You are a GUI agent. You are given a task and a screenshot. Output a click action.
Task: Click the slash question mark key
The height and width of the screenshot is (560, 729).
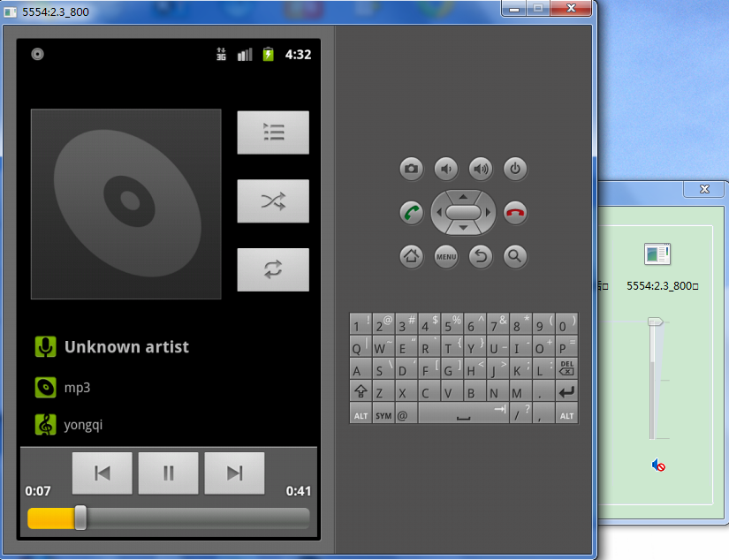point(520,413)
